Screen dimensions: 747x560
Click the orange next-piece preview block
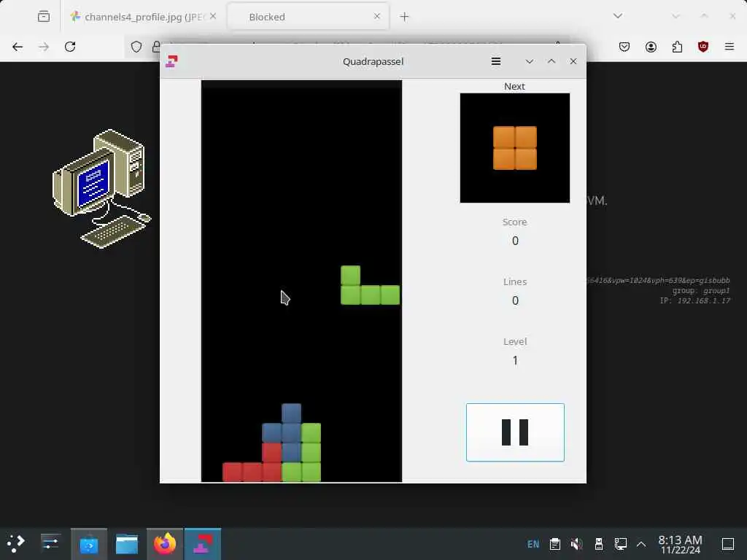515,148
